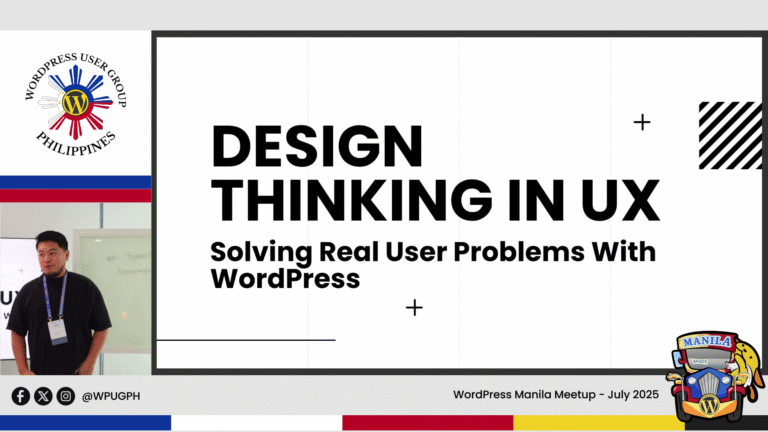This screenshot has height=432, width=768.
Task: Open the X (Twitter) social icon
Action: click(43, 396)
